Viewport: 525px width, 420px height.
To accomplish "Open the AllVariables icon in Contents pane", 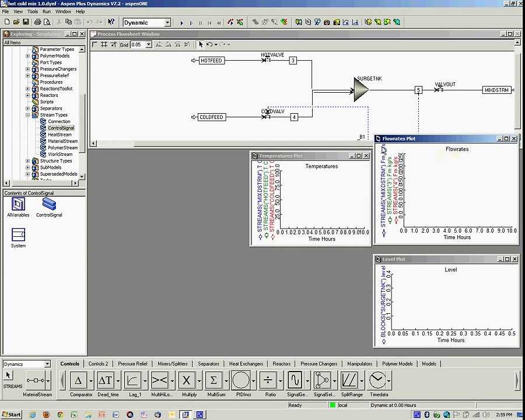I will [x=18, y=204].
